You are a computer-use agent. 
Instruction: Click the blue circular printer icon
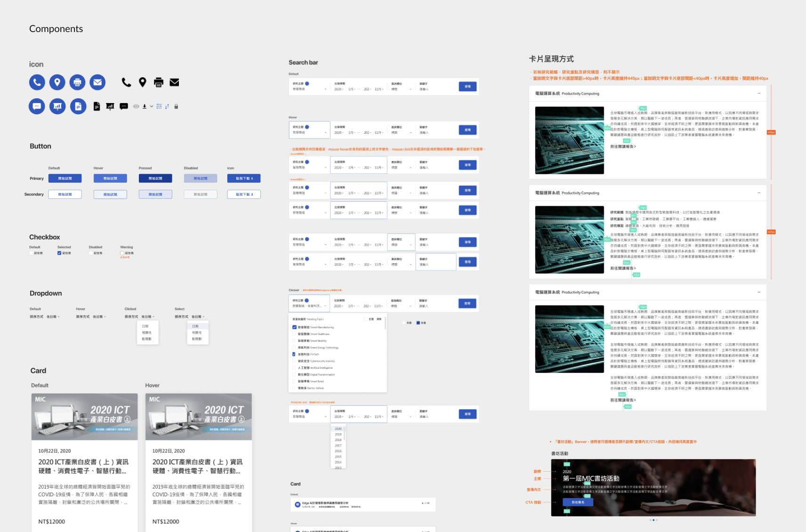[x=78, y=82]
